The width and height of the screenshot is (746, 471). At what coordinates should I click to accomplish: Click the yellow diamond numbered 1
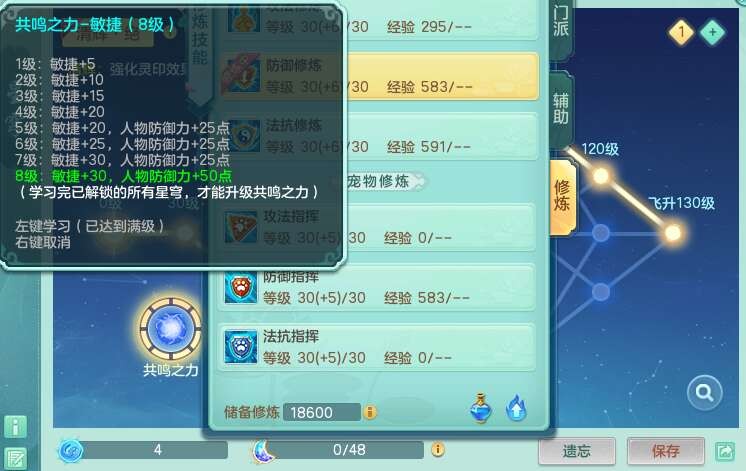[x=681, y=32]
